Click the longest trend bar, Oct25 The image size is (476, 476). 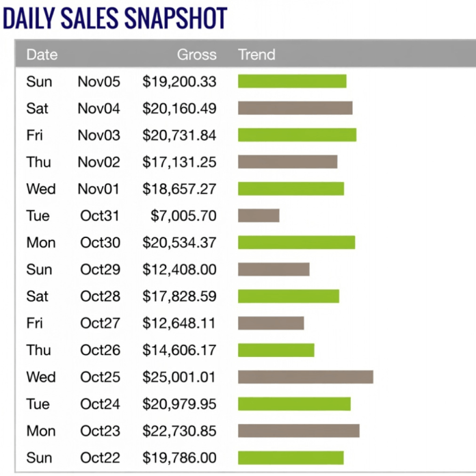tap(305, 377)
